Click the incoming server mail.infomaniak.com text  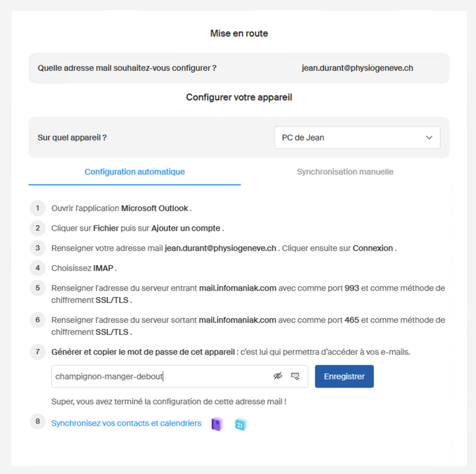(238, 288)
